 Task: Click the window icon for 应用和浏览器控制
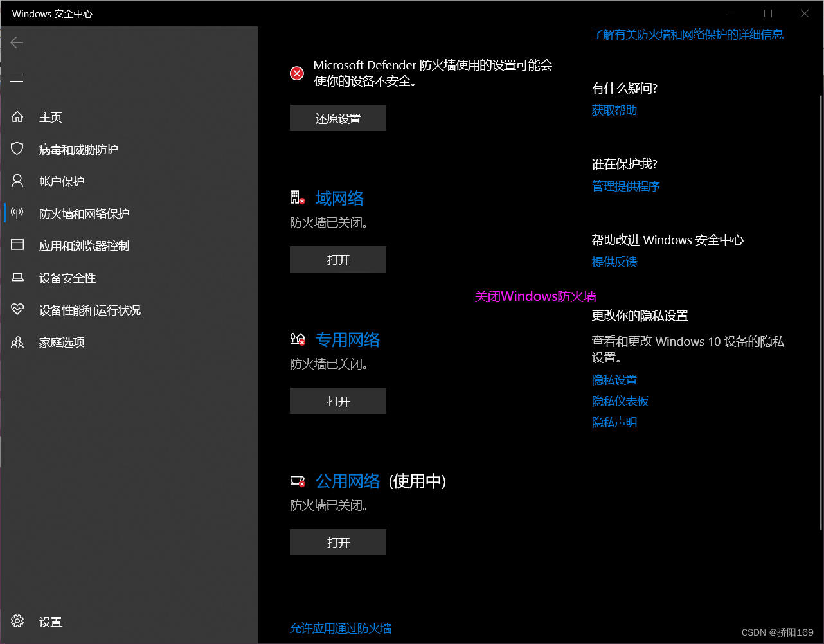click(17, 246)
